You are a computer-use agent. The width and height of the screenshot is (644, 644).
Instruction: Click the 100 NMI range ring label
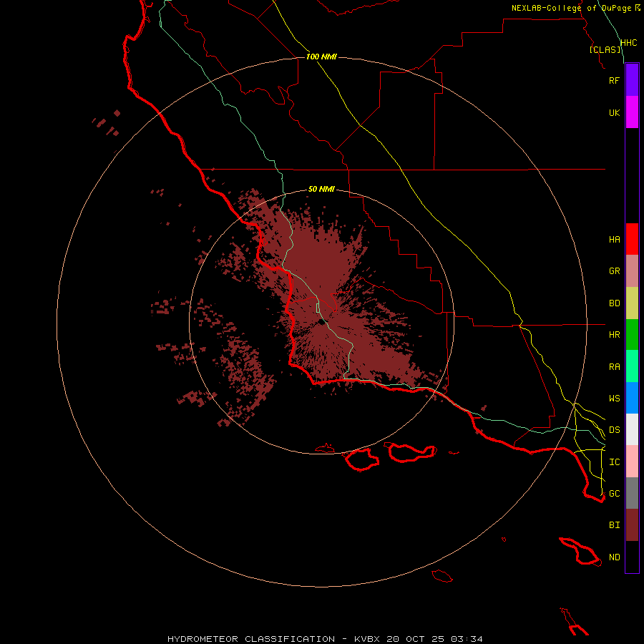coord(321,57)
